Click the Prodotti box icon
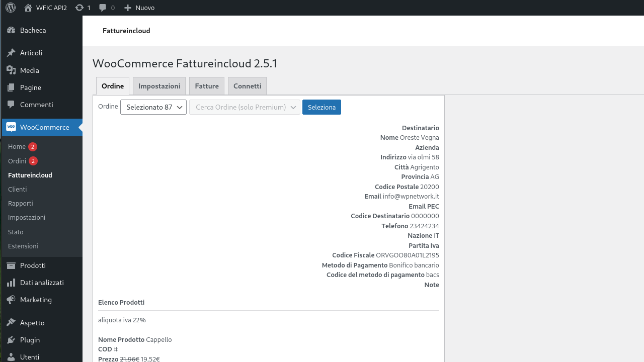Screen dimensions: 644x362 point(11,265)
